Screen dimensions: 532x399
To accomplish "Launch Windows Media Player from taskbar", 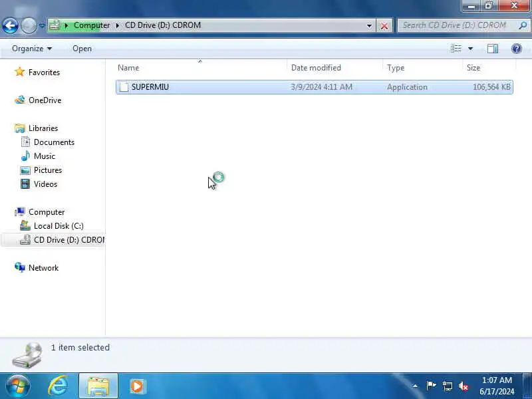I will tap(137, 386).
